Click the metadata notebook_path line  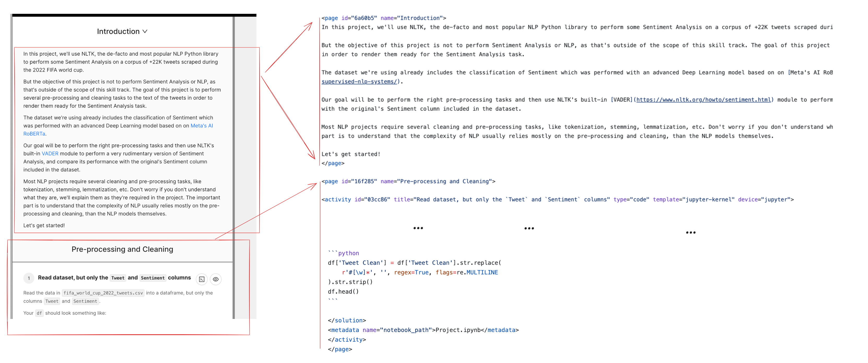[x=423, y=330]
